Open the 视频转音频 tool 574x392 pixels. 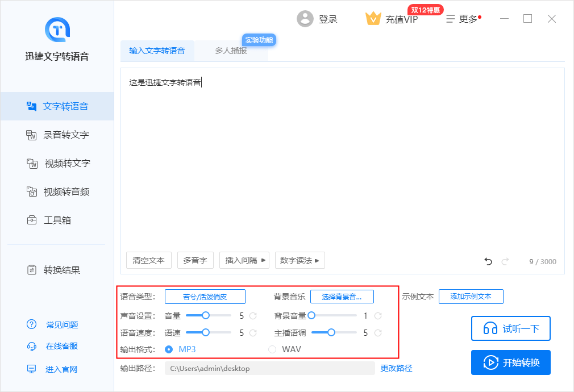pos(56,191)
